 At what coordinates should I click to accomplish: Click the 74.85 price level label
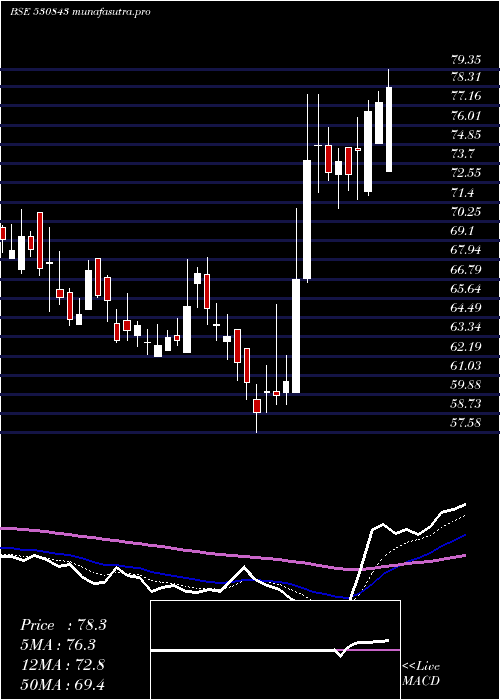465,135
